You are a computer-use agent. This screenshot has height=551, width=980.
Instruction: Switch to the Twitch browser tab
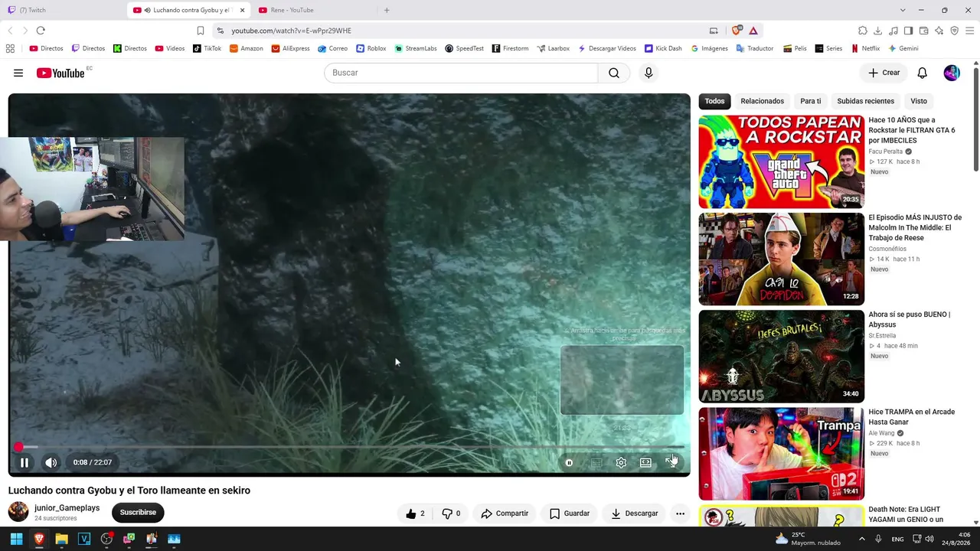click(61, 10)
